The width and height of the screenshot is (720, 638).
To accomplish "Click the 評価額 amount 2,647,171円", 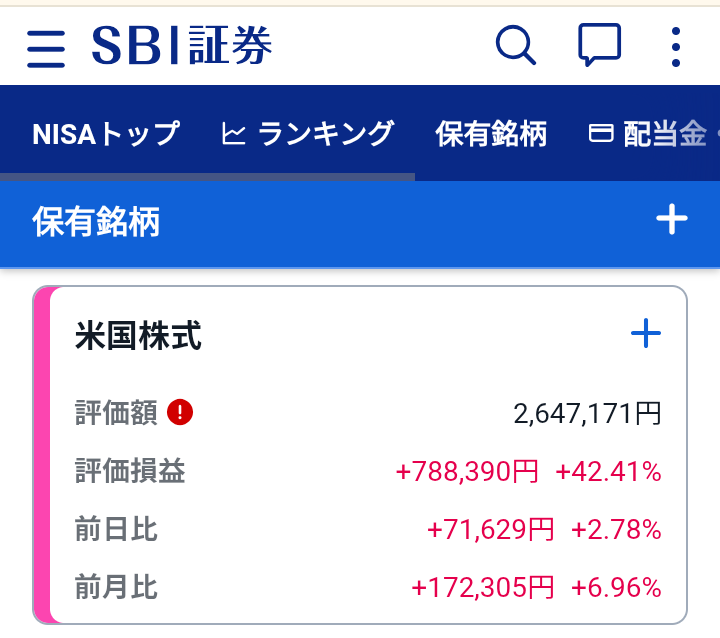I will tap(587, 413).
